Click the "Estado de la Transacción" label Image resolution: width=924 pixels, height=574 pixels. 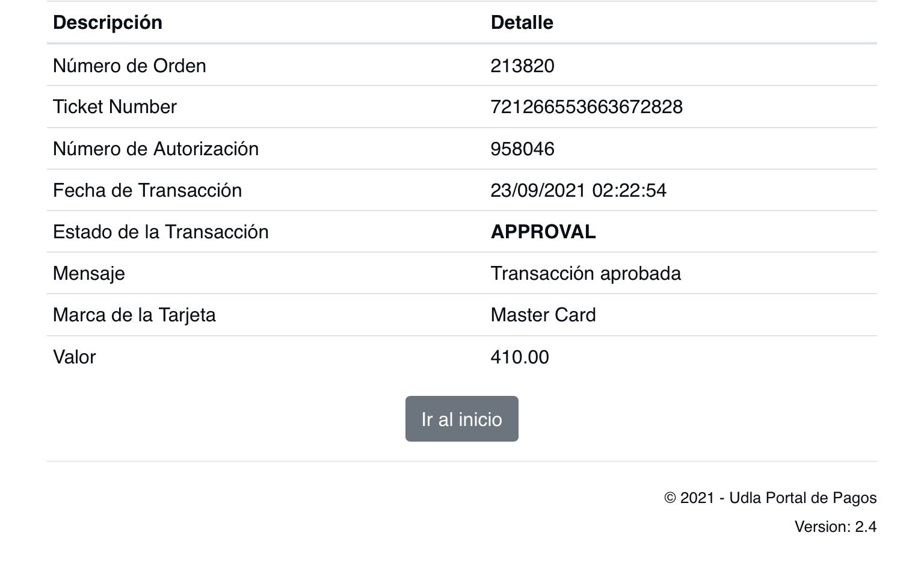pyautogui.click(x=161, y=232)
